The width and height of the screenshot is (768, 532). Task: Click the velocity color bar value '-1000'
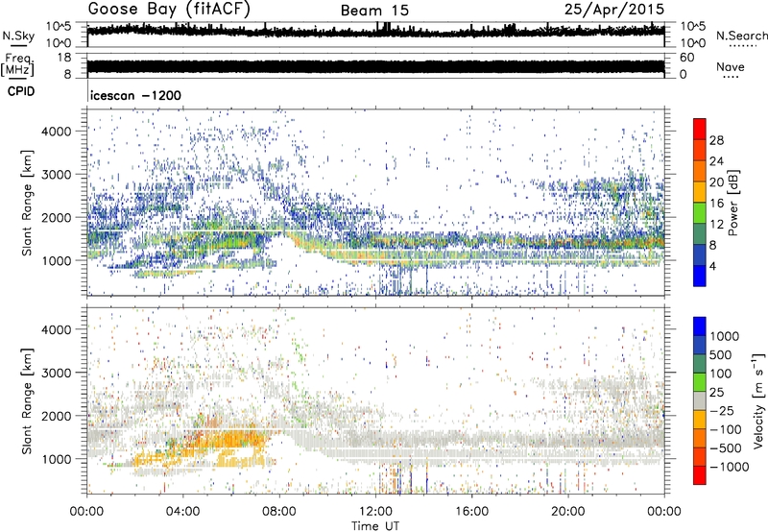[729, 467]
